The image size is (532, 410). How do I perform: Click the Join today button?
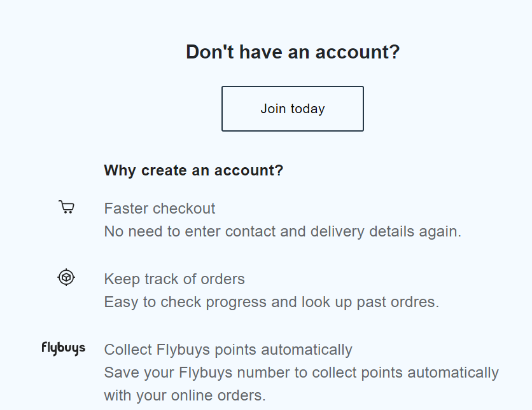292,109
